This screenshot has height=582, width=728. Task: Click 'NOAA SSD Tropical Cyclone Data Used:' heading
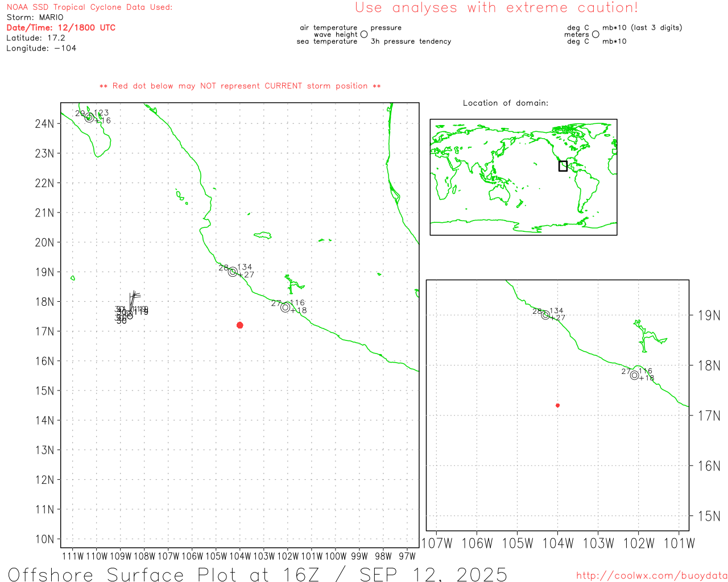pos(89,7)
